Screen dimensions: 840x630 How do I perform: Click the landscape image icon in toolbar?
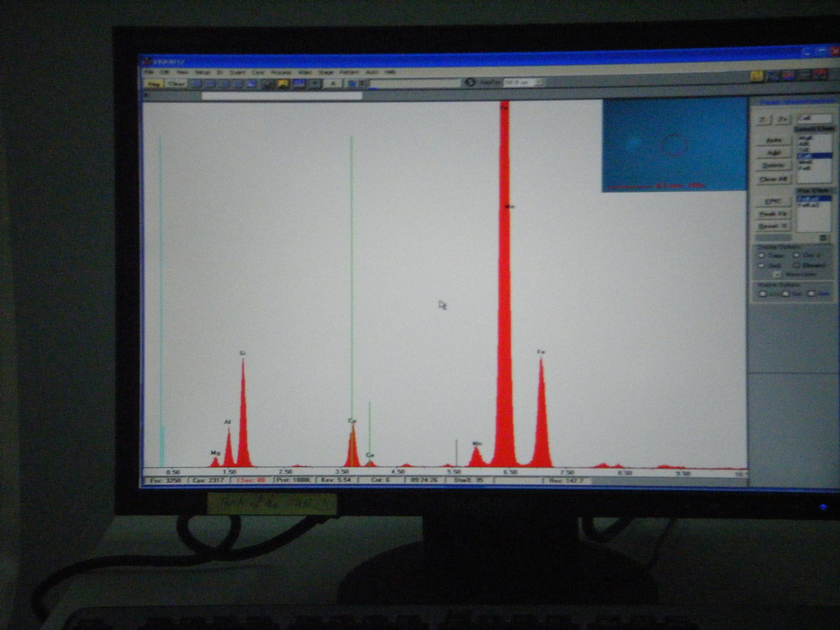pos(283,84)
